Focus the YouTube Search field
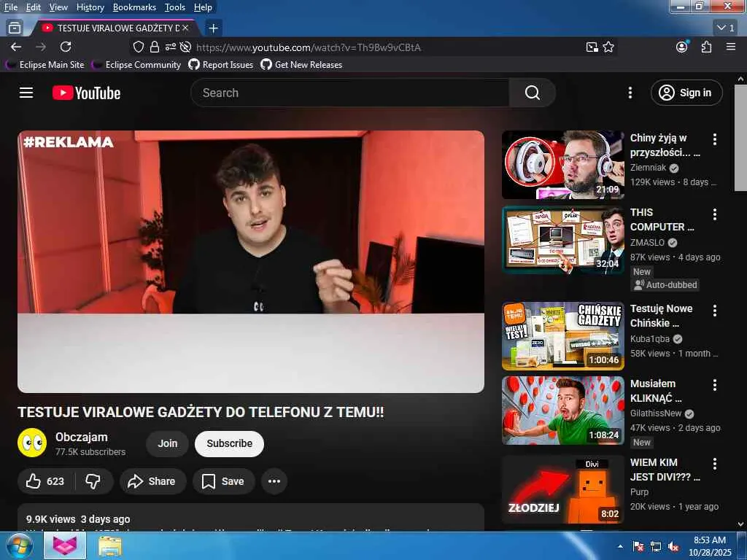Viewport: 747px width, 560px height. click(x=350, y=93)
